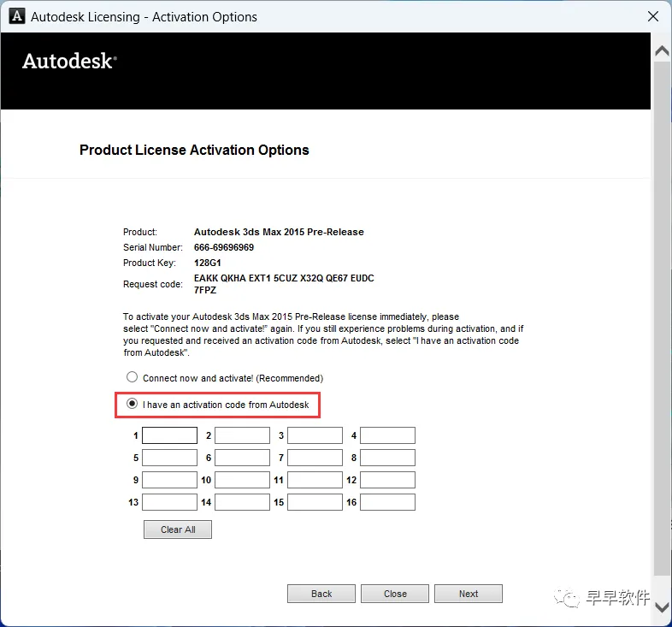Image resolution: width=672 pixels, height=627 pixels.
Task: Click the Product License Activation Options heading
Action: pyautogui.click(x=194, y=150)
